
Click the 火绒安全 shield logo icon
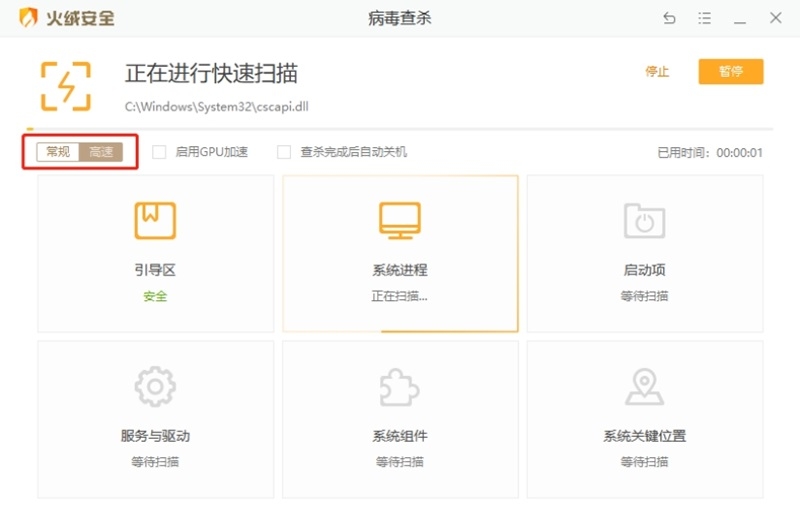click(x=28, y=17)
